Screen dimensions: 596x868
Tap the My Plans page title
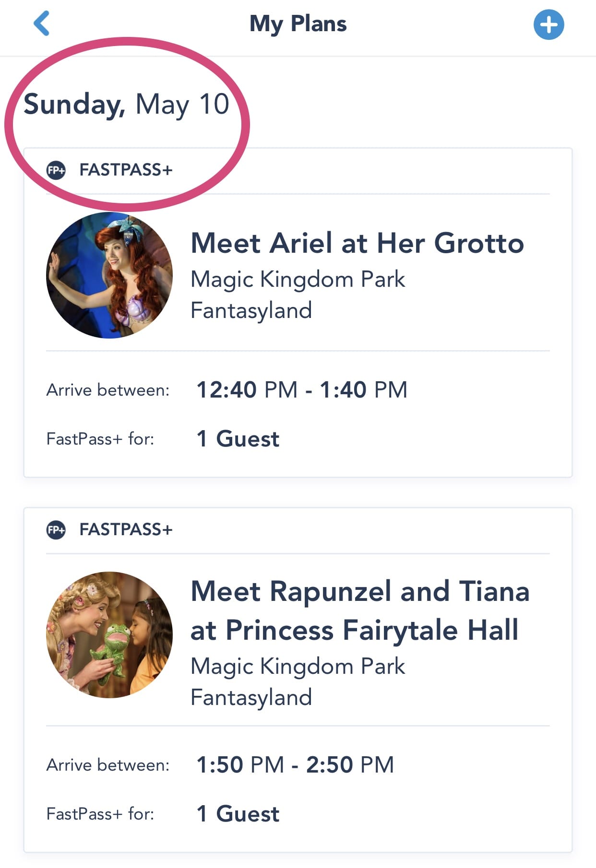[x=298, y=24]
